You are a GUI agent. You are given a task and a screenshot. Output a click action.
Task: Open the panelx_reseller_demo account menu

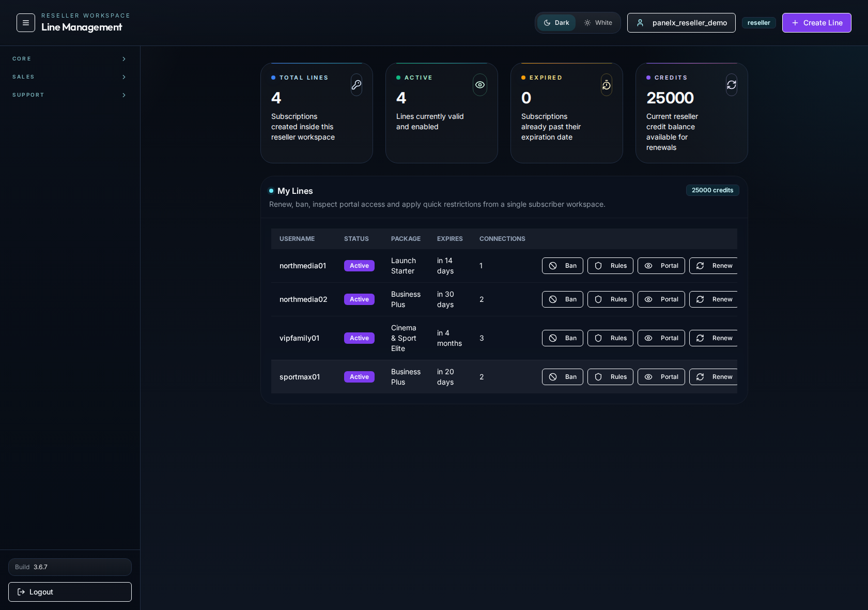681,23
